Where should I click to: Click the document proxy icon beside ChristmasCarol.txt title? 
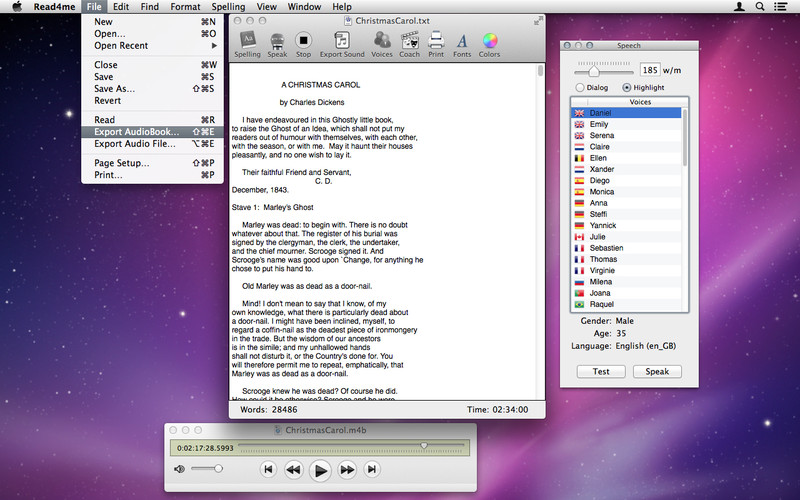point(348,21)
